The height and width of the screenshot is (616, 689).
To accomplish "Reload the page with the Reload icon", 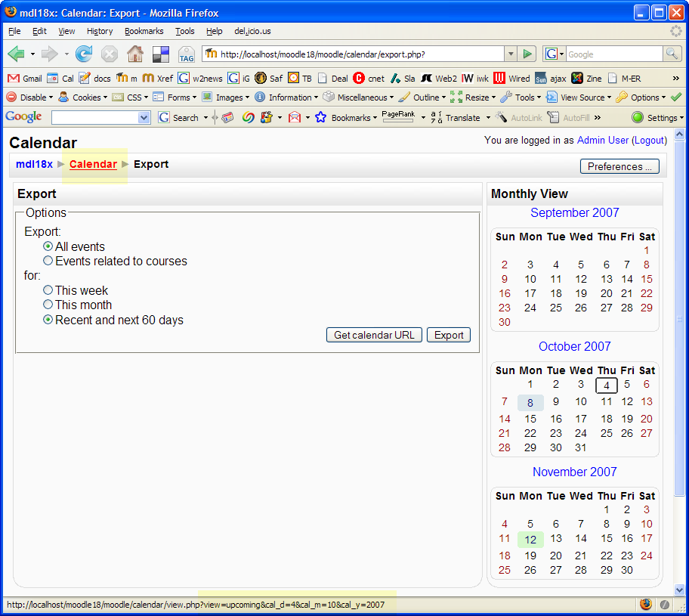I will (x=84, y=54).
